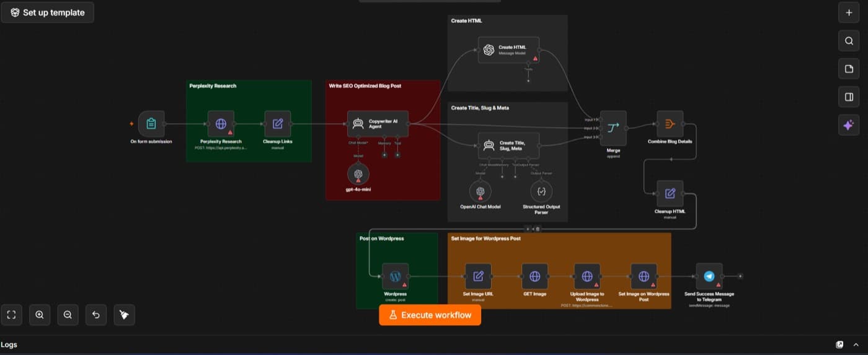Select the gpt-4o-mini model node
This screenshot has height=355, width=868.
coord(358,174)
